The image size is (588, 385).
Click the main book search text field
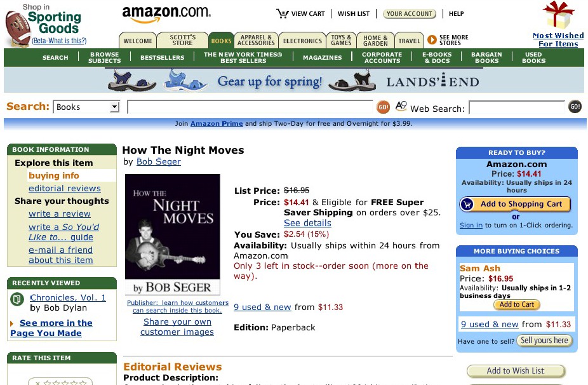click(250, 107)
